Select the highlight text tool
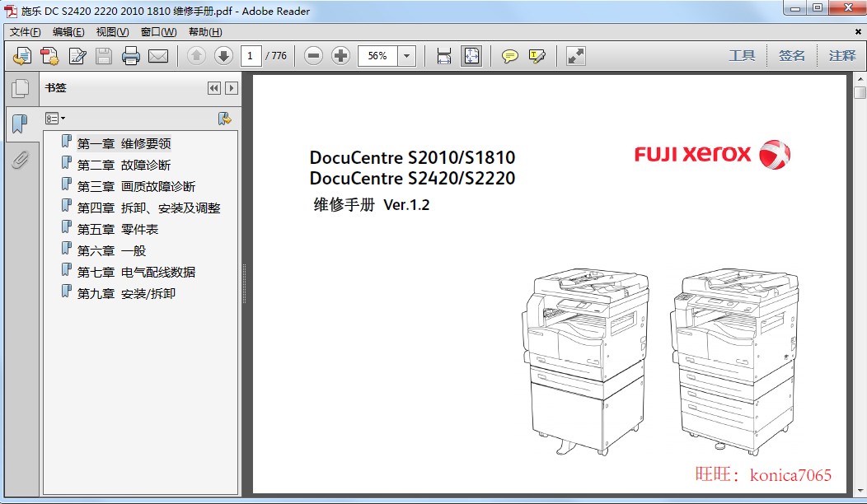Image resolution: width=867 pixels, height=504 pixels. point(537,56)
